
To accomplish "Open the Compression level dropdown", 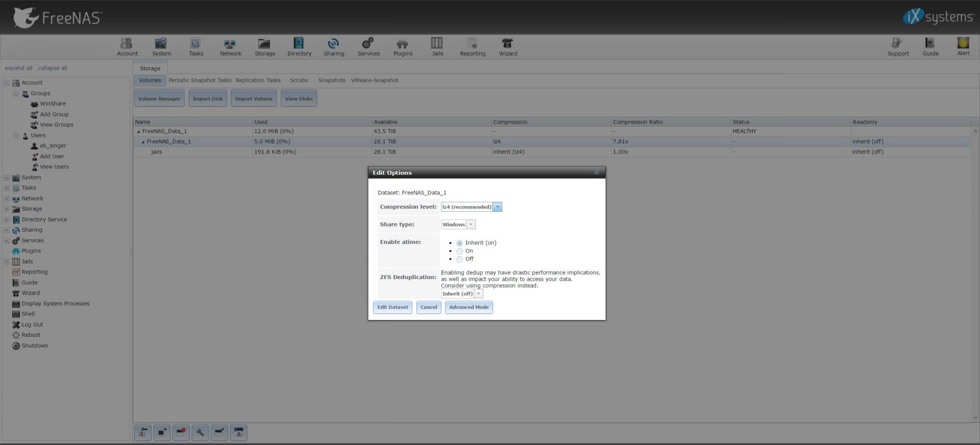I will 497,207.
